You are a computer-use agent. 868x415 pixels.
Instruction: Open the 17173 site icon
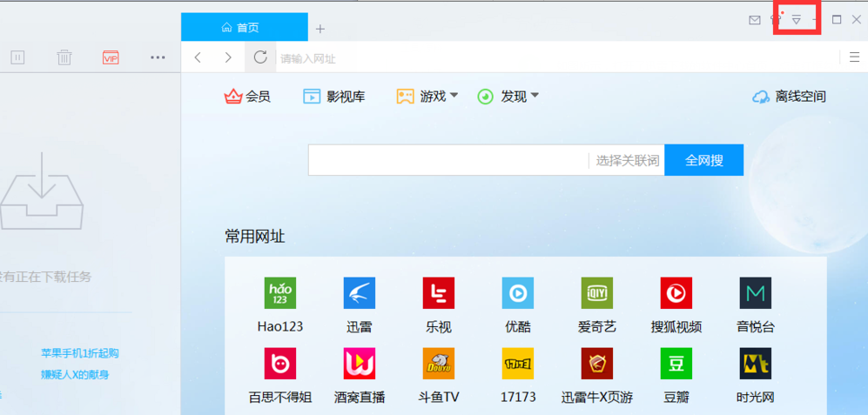coord(518,363)
